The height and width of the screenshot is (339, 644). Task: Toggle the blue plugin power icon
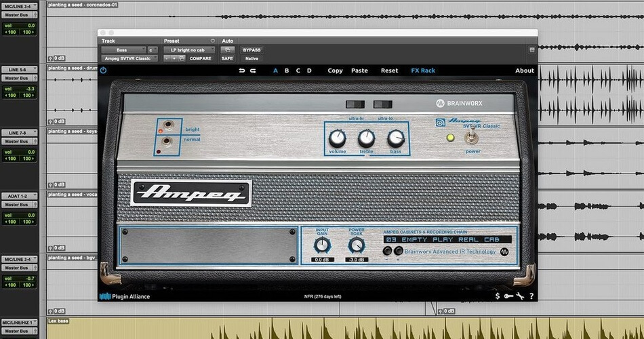(103, 71)
